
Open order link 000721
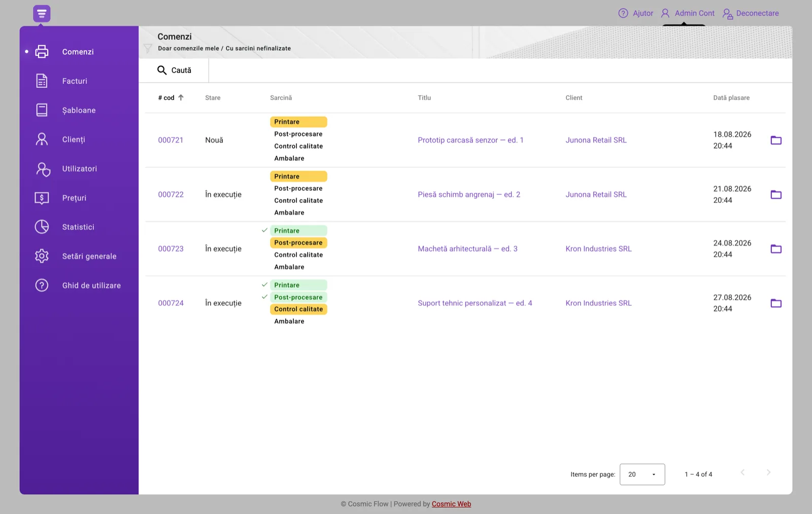171,140
